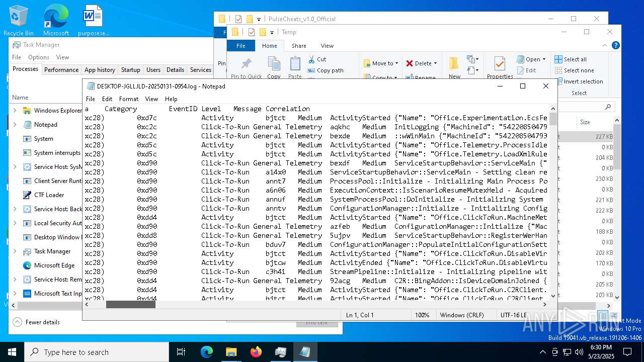Image resolution: width=644 pixels, height=362 pixels.
Task: Click the Copy icon in the Temp ribbon
Action: pyautogui.click(x=274, y=64)
